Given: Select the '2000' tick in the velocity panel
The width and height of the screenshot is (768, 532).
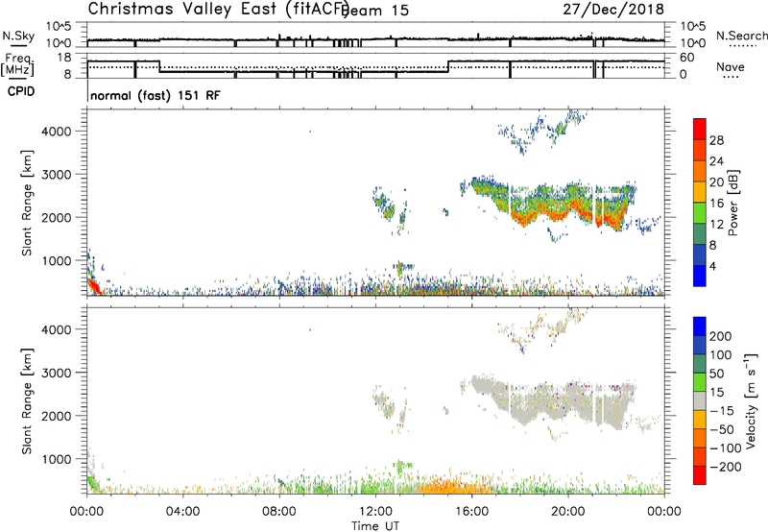Looking at the screenshot, I should tap(56, 416).
